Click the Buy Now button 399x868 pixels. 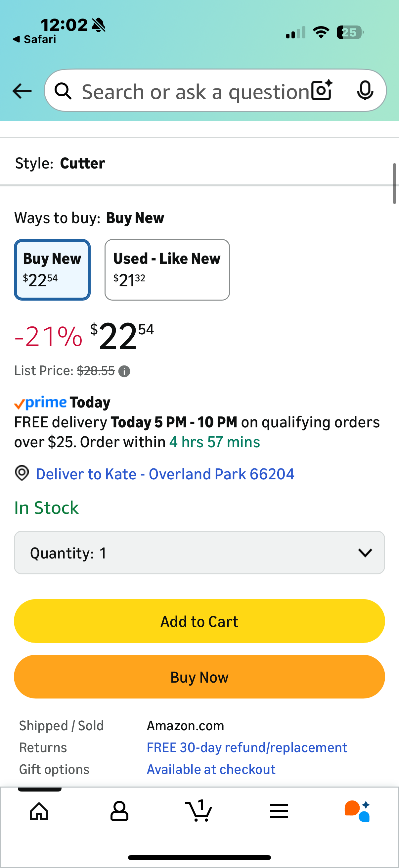click(x=199, y=677)
